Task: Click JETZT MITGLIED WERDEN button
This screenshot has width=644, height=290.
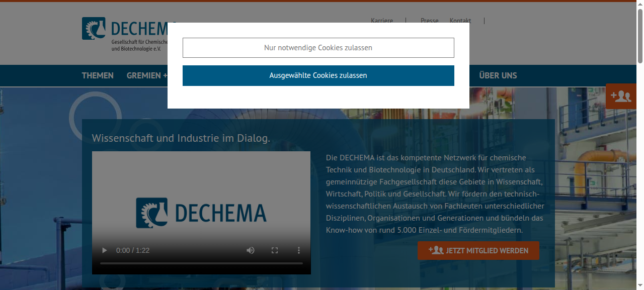Action: [478, 250]
